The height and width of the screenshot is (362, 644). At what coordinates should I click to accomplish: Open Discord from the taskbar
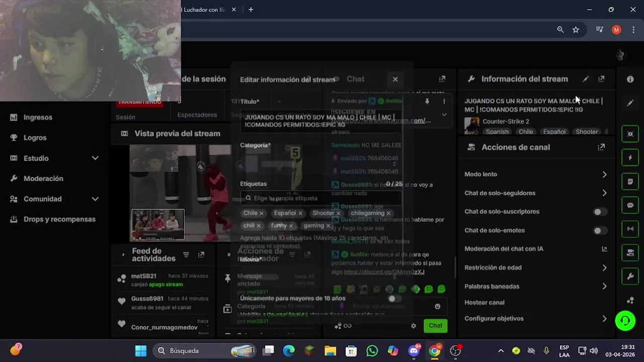click(414, 350)
